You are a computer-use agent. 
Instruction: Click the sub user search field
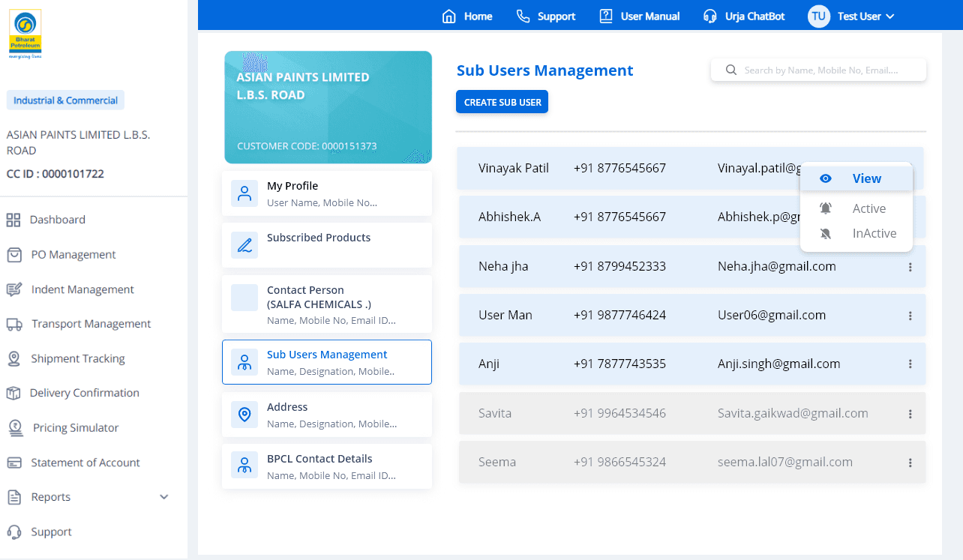pos(818,70)
